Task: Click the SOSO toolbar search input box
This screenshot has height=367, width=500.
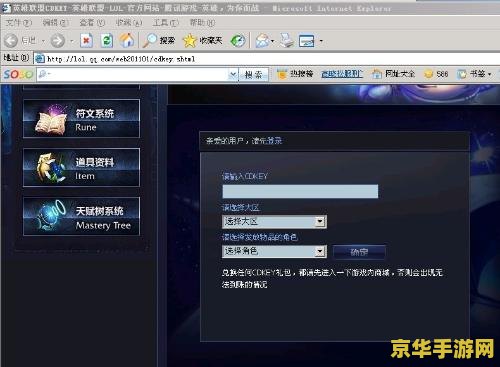Action: pyautogui.click(x=133, y=74)
